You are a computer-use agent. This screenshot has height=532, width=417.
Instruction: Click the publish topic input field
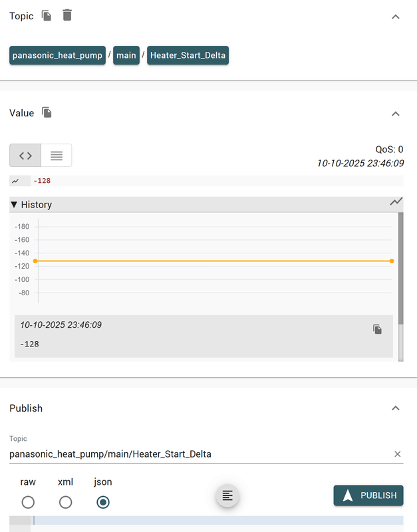(200, 454)
